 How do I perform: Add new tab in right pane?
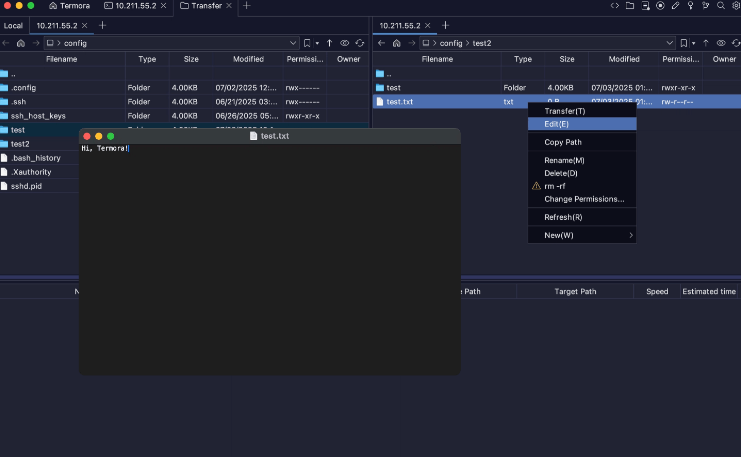pos(445,26)
